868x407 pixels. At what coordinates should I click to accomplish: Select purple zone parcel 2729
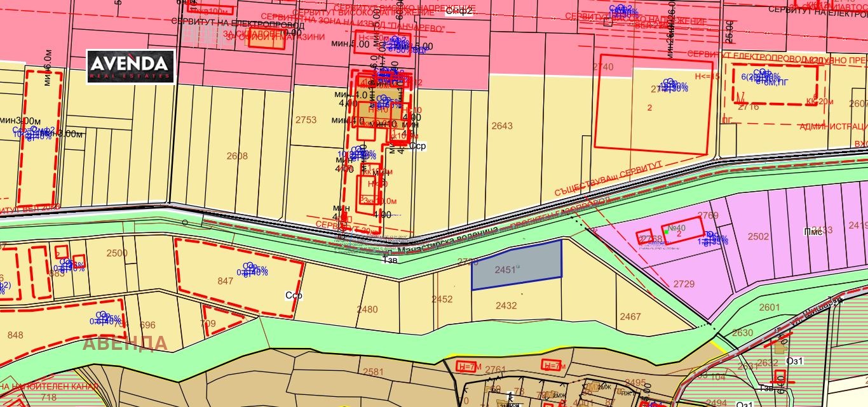click(684, 284)
